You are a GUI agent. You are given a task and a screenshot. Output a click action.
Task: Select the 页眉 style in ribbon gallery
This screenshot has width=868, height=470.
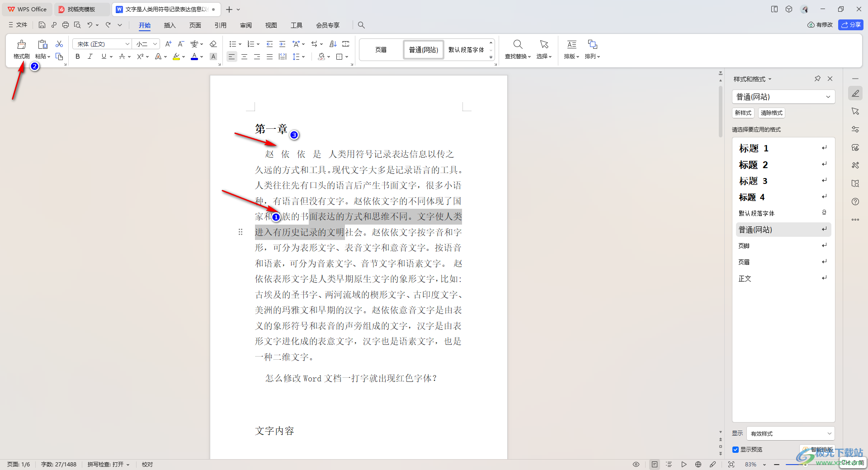[x=381, y=50]
